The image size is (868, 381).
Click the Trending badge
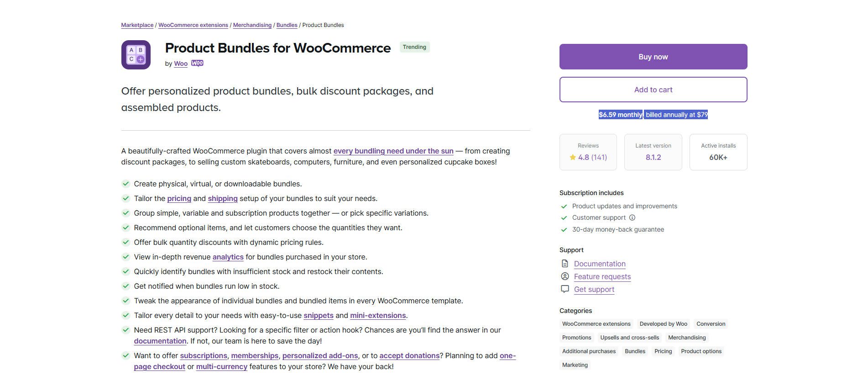click(414, 47)
